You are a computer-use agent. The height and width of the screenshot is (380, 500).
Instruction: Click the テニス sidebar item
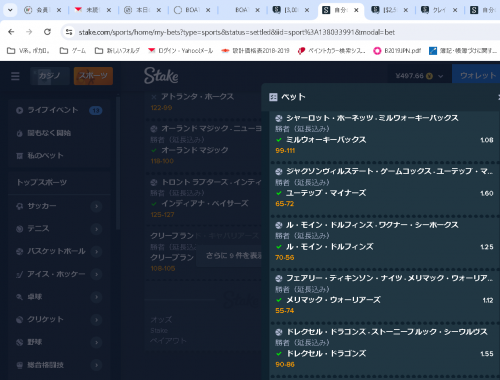38,229
